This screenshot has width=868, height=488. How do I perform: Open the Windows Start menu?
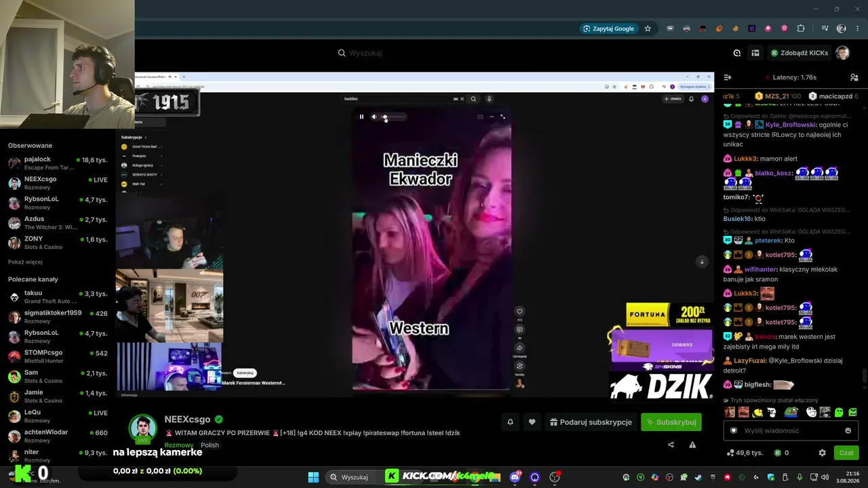point(313,477)
